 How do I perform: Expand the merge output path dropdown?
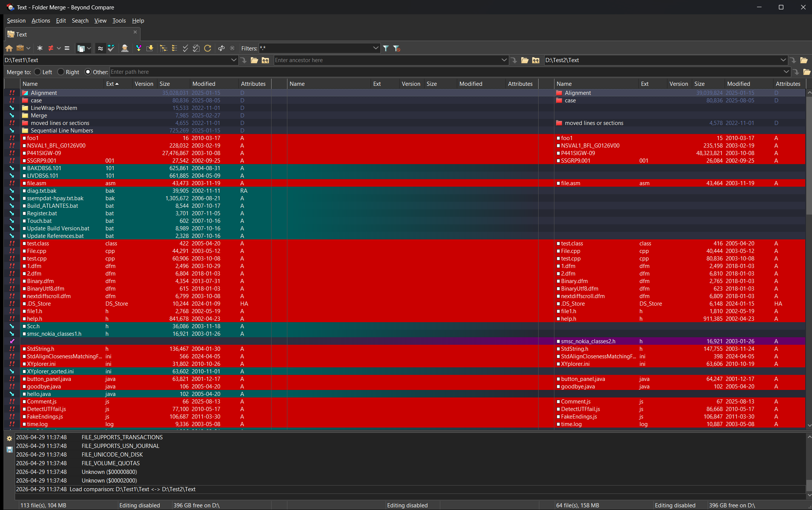pyautogui.click(x=786, y=72)
